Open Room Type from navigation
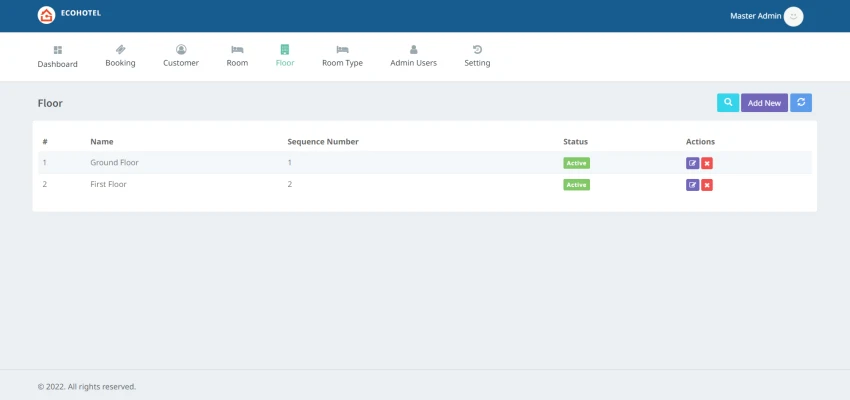 point(342,56)
